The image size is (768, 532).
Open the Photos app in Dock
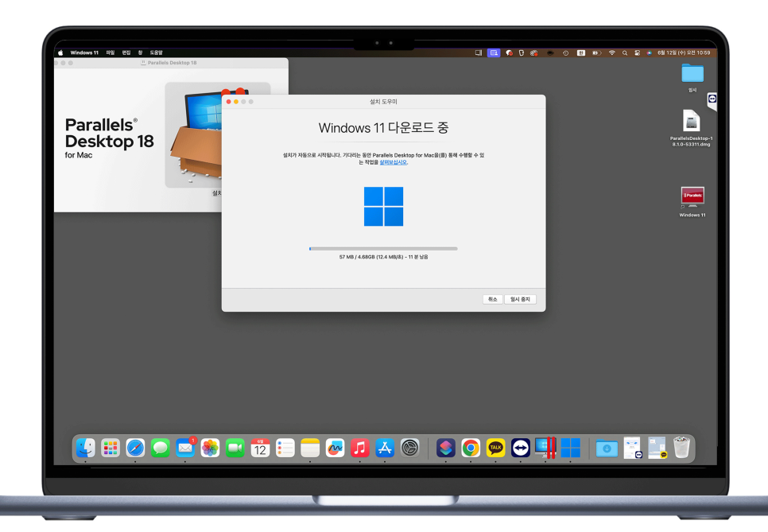210,448
